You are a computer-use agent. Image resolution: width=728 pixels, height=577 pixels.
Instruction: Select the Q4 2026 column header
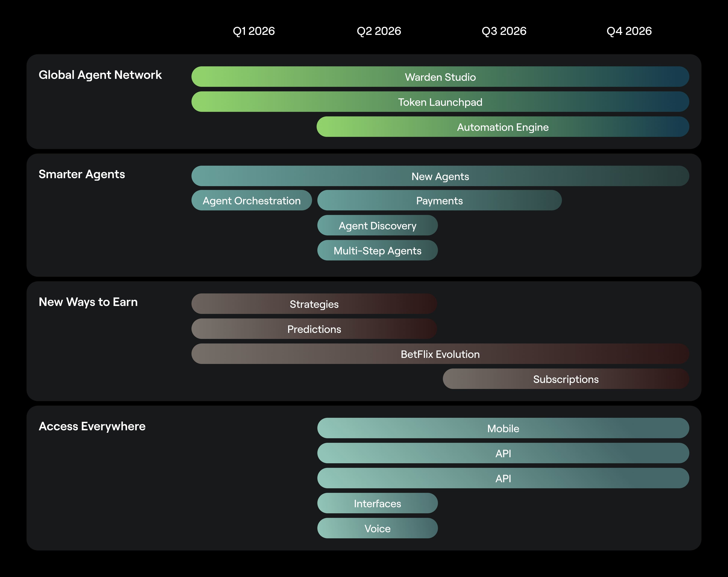point(629,31)
